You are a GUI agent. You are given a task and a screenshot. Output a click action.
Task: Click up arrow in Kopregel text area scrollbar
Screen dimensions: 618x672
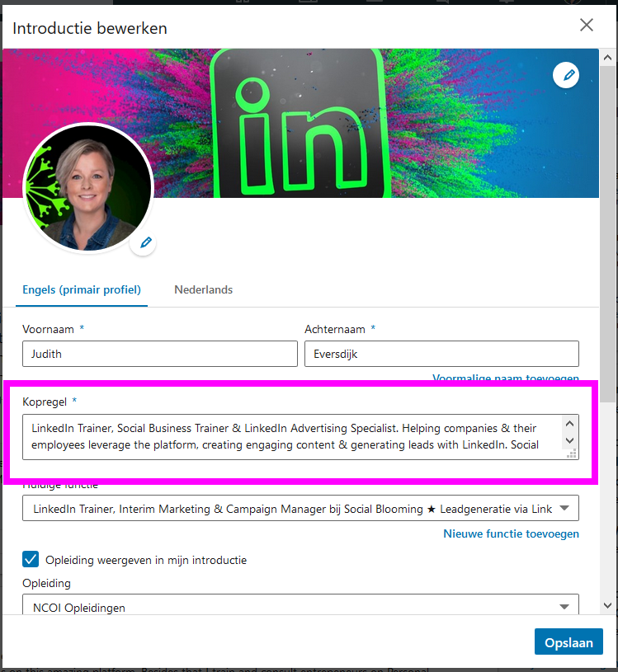tap(569, 424)
